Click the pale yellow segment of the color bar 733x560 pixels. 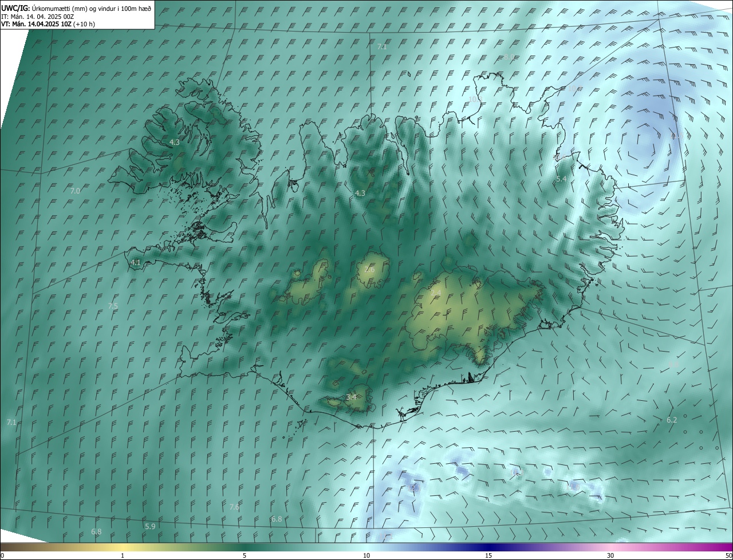point(123,547)
